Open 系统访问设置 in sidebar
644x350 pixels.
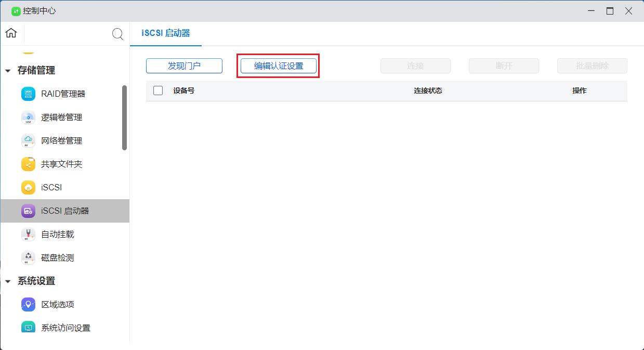tap(65, 328)
